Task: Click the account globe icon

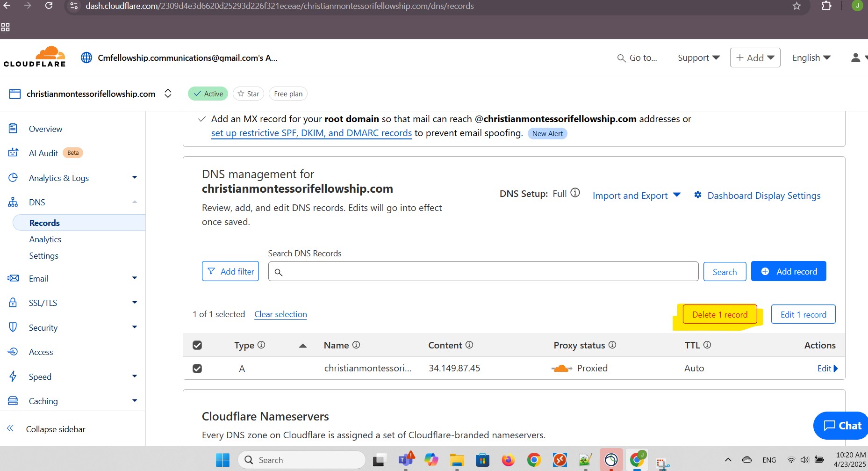Action: pyautogui.click(x=86, y=58)
